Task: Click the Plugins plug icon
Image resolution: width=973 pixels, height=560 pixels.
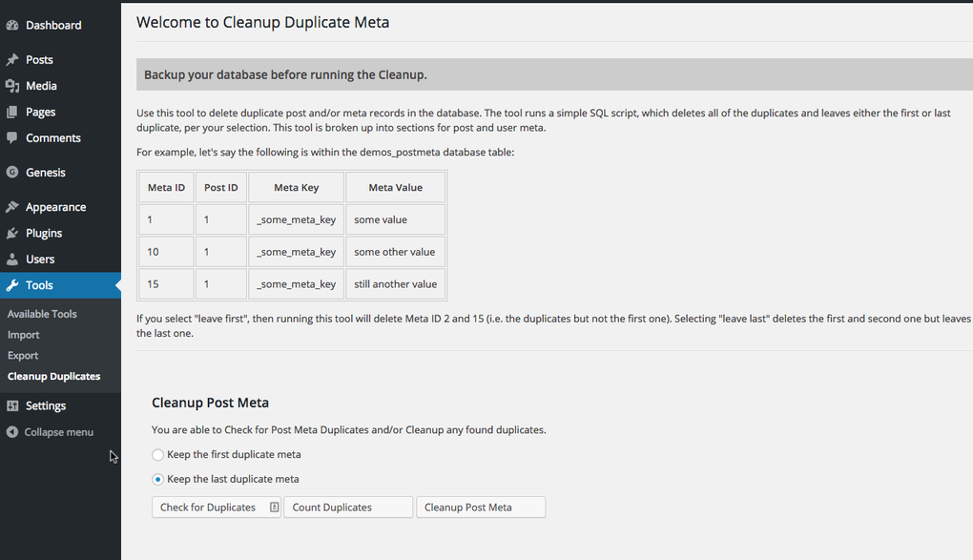Action: [12, 233]
